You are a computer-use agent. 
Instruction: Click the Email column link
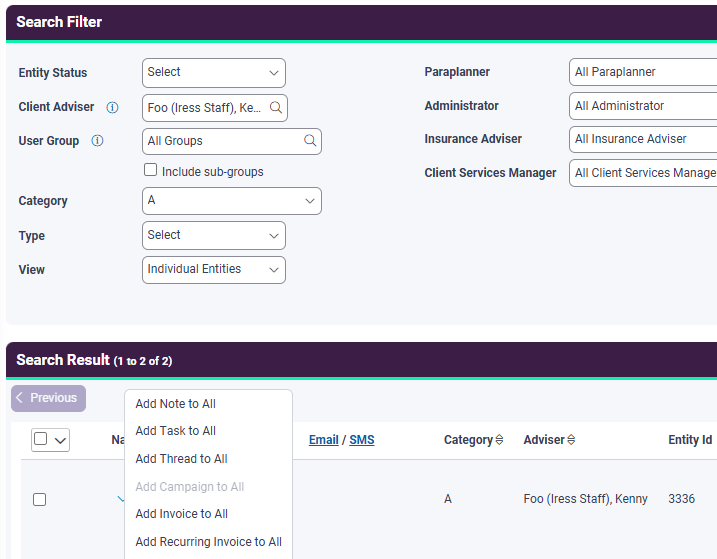[x=323, y=440]
